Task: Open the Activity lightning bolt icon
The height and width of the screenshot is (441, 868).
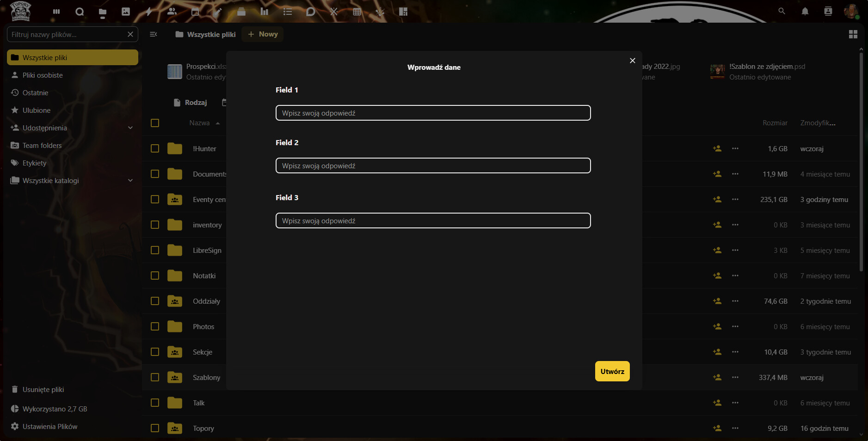Action: 149,12
